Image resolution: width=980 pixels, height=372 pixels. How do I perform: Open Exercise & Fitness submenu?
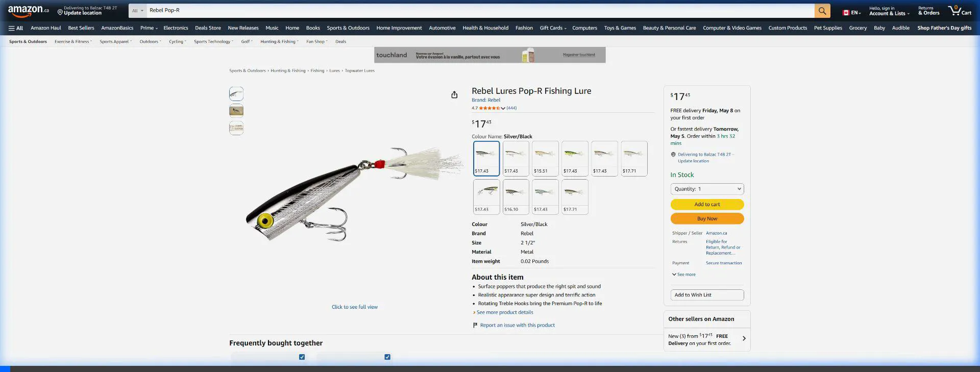pos(73,42)
